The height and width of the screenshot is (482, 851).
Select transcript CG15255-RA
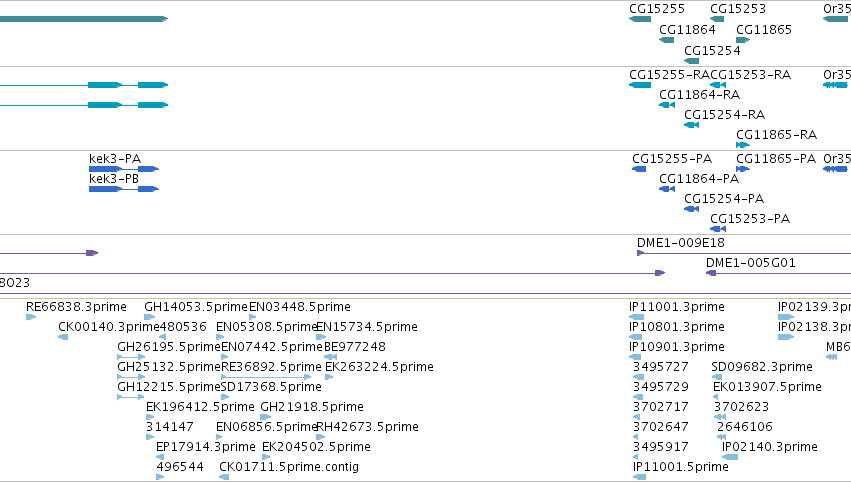click(x=670, y=74)
